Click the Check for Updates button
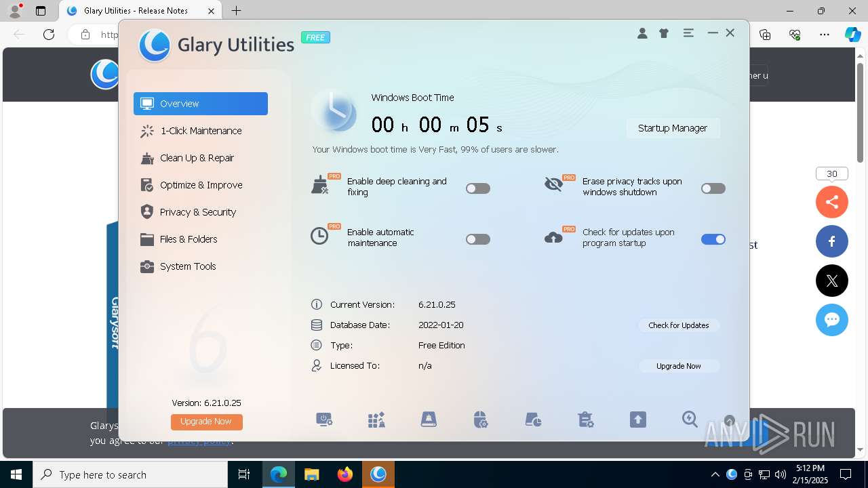 (x=679, y=325)
